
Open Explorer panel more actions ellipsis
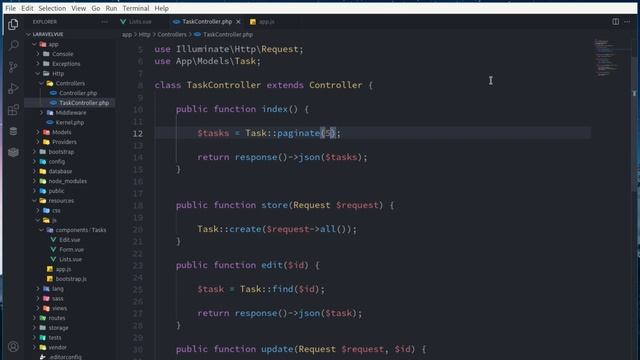[105, 22]
